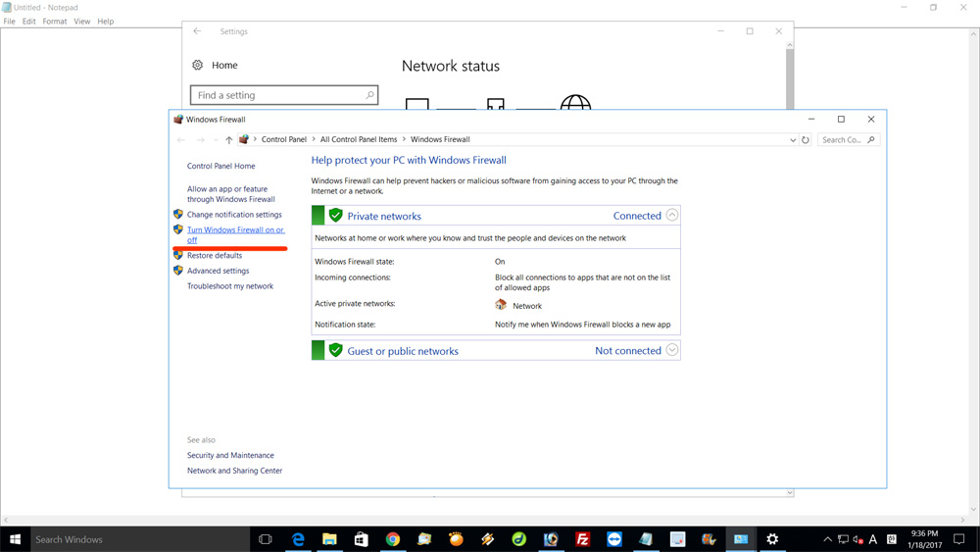The image size is (980, 552).
Task: Go to Control Panel Home
Action: tap(220, 167)
